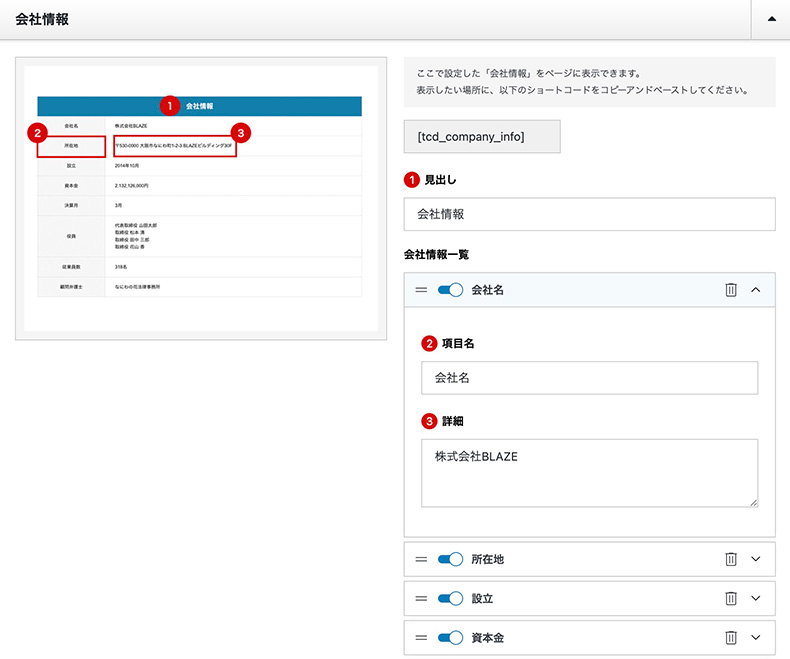Image resolution: width=790 pixels, height=659 pixels.
Task: Open the 資本金 section chevron
Action: tap(756, 637)
